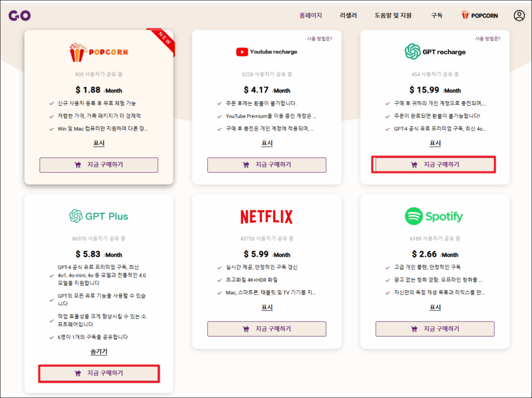Click the Popcorn card logo
Viewport: 532px width, 398px height.
99,52
